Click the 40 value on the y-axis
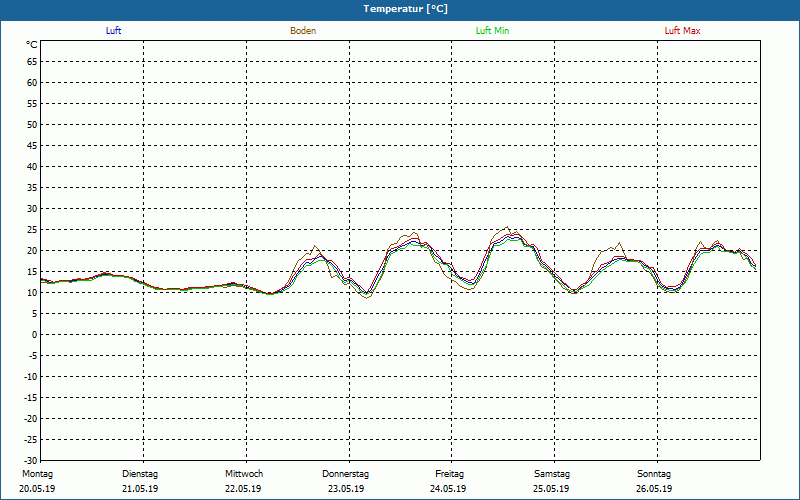Image resolution: width=800 pixels, height=500 pixels. [32, 167]
